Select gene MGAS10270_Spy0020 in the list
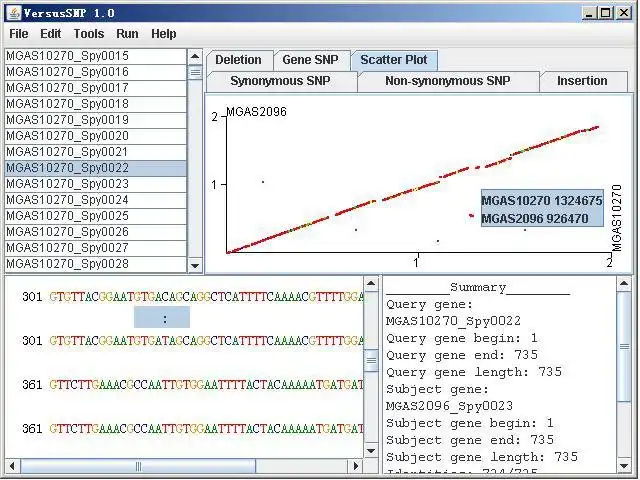The width and height of the screenshot is (640, 480). 96,136
